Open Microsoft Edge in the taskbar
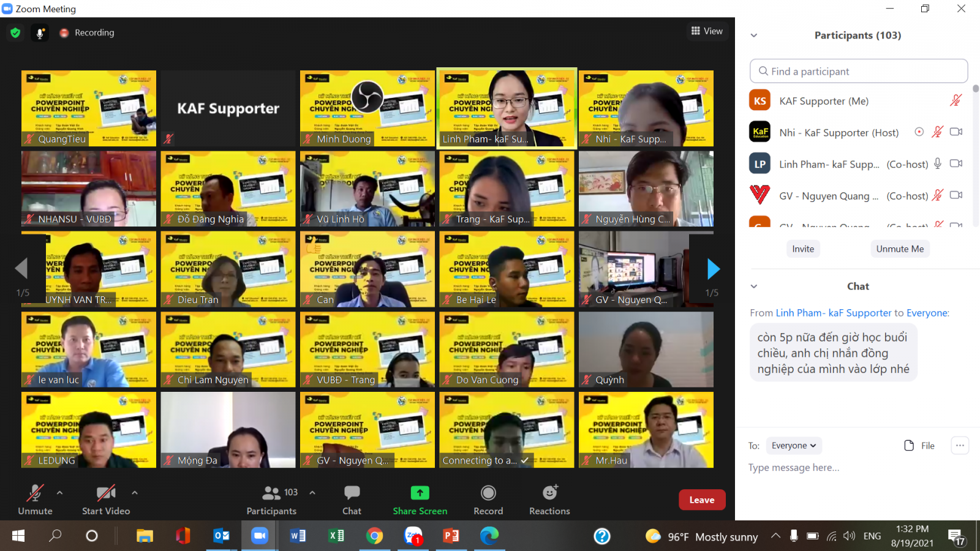Viewport: 980px width, 551px height. click(489, 536)
